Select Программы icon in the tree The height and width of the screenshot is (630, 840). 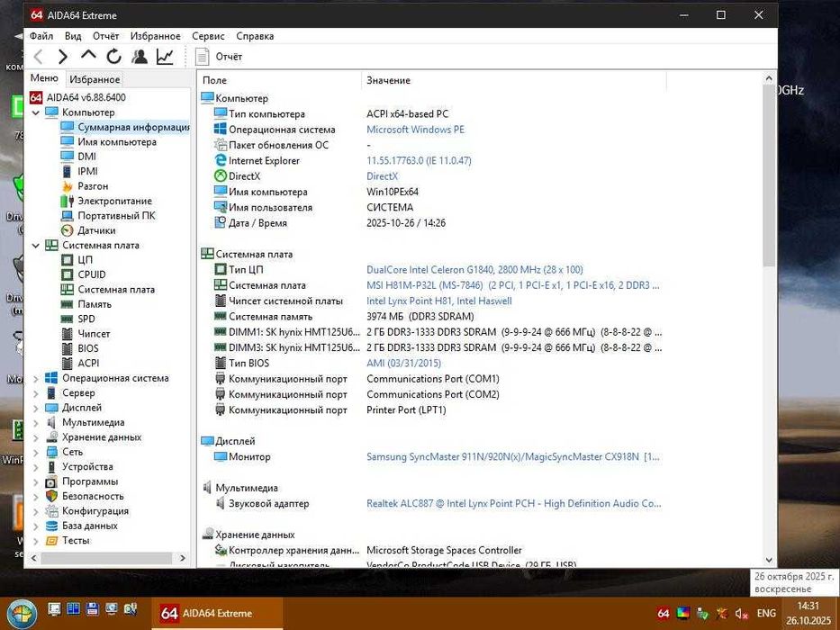click(x=51, y=481)
